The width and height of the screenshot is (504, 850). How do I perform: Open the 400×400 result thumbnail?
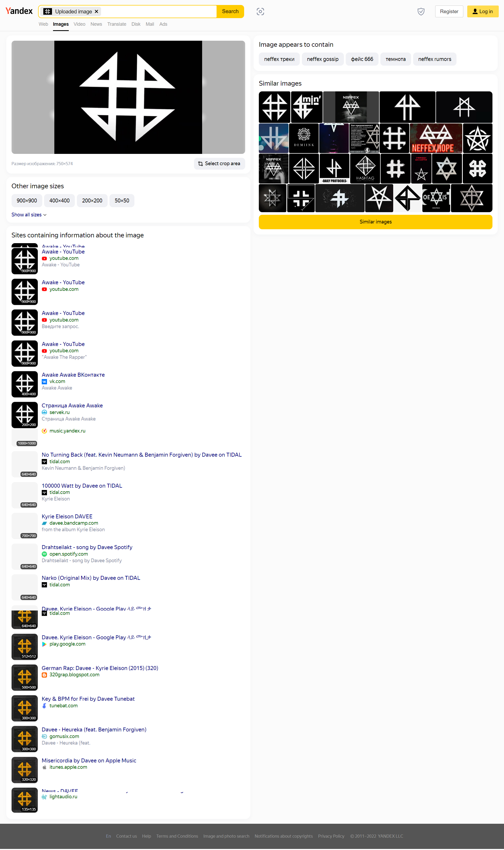(24, 385)
